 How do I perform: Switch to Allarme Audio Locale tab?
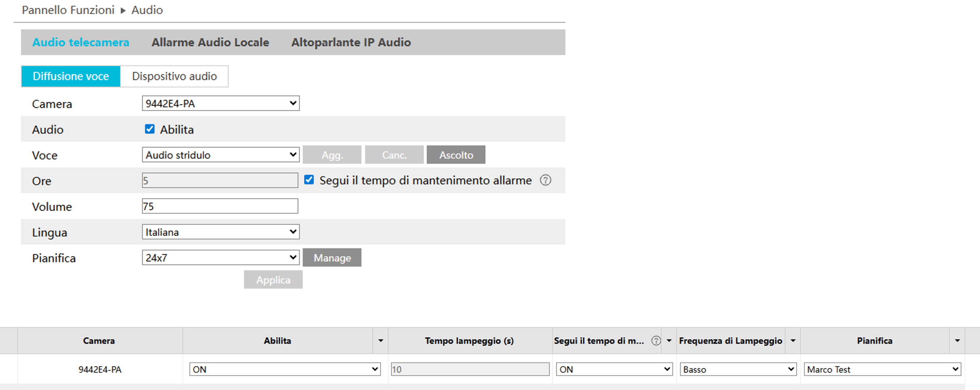coord(210,42)
